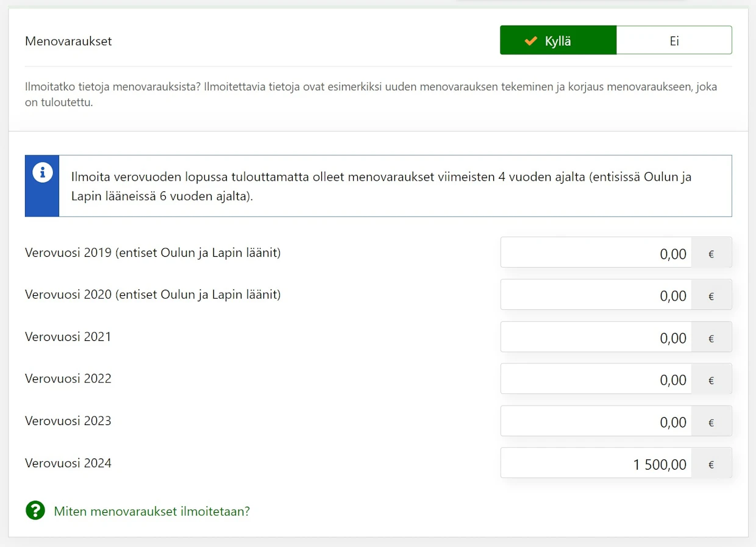The image size is (756, 547).
Task: Click the green question mark help icon
Action: 35,510
